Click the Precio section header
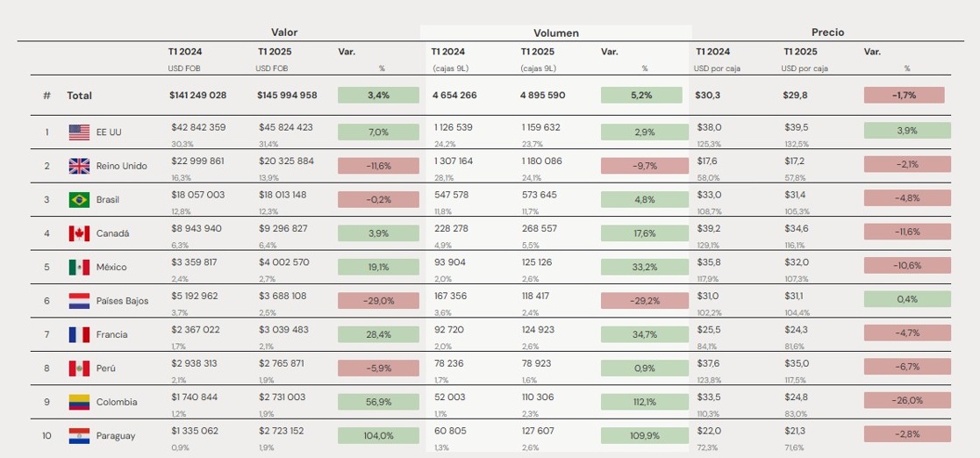This screenshot has height=458, width=980. pyautogui.click(x=827, y=32)
